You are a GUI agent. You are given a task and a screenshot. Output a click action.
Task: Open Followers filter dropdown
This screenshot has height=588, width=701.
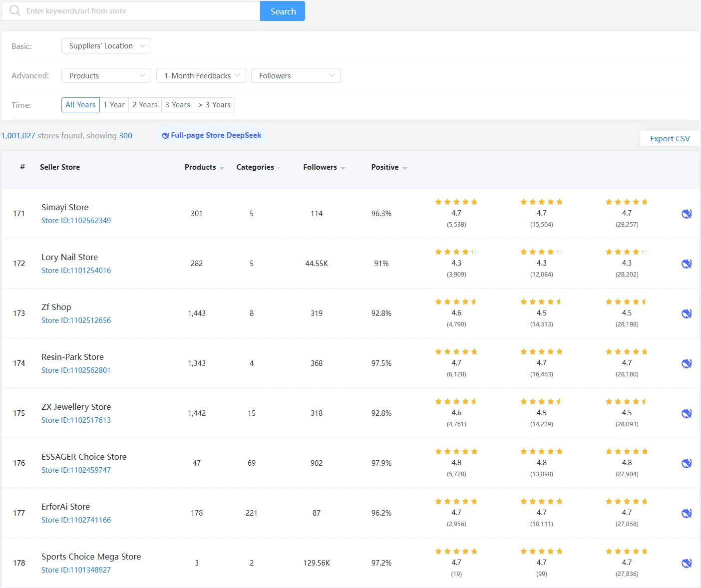296,75
